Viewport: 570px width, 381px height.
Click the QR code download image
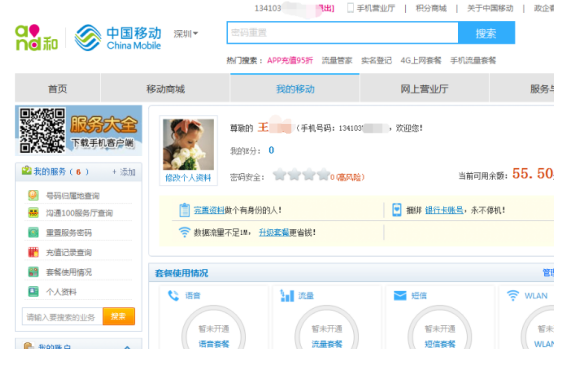click(43, 130)
